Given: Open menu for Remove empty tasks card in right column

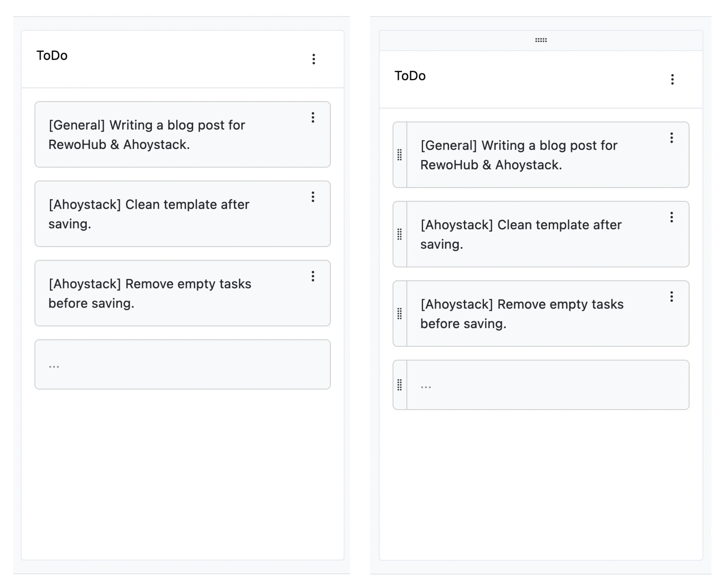Looking at the screenshot, I should pyautogui.click(x=671, y=297).
